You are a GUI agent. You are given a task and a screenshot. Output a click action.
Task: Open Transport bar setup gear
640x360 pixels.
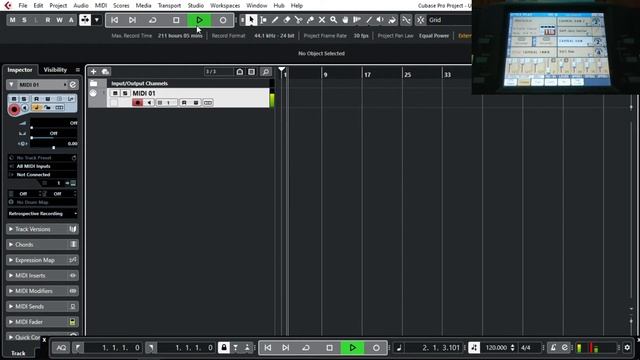[627, 348]
